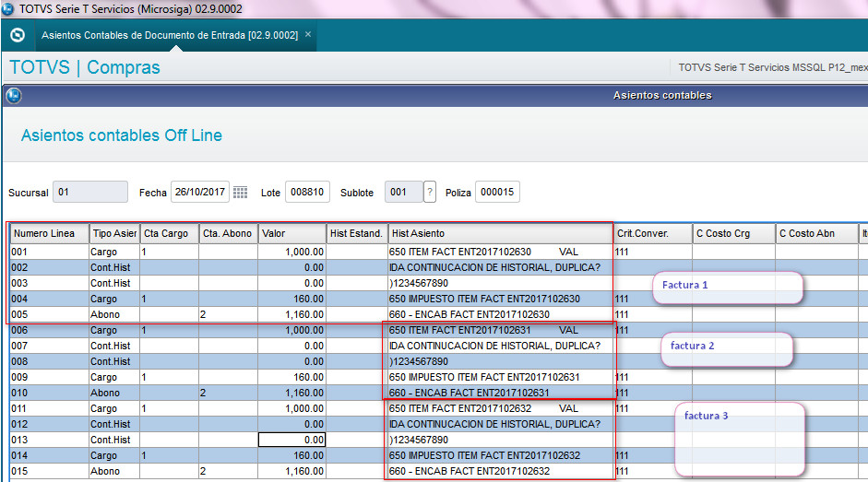Click the Cta. Abono column header
Image resolution: width=868 pixels, height=482 pixels.
(229, 233)
